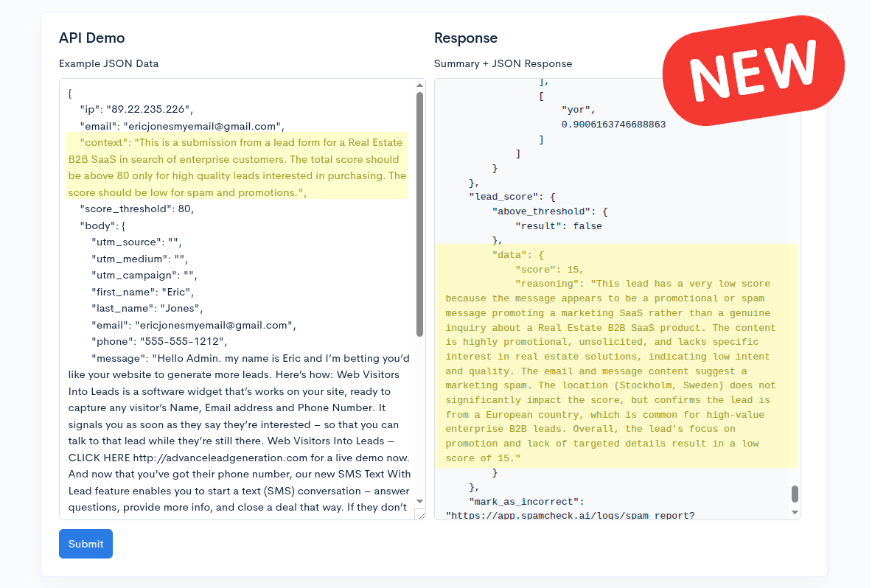Click the advanceleadgeneration.com URL in the message
Screen dimensions: 872x588
pyautogui.click(x=220, y=458)
